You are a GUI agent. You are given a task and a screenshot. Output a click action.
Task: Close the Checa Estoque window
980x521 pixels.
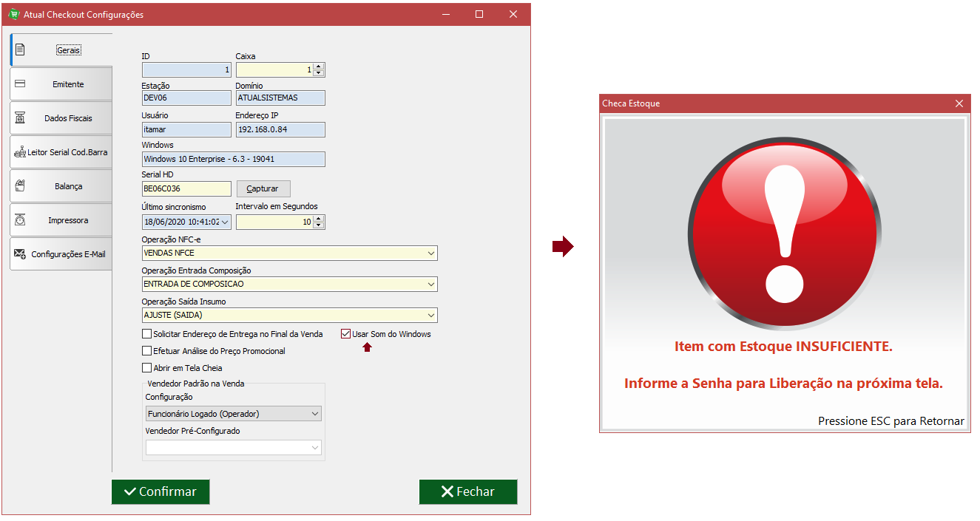[x=959, y=103]
